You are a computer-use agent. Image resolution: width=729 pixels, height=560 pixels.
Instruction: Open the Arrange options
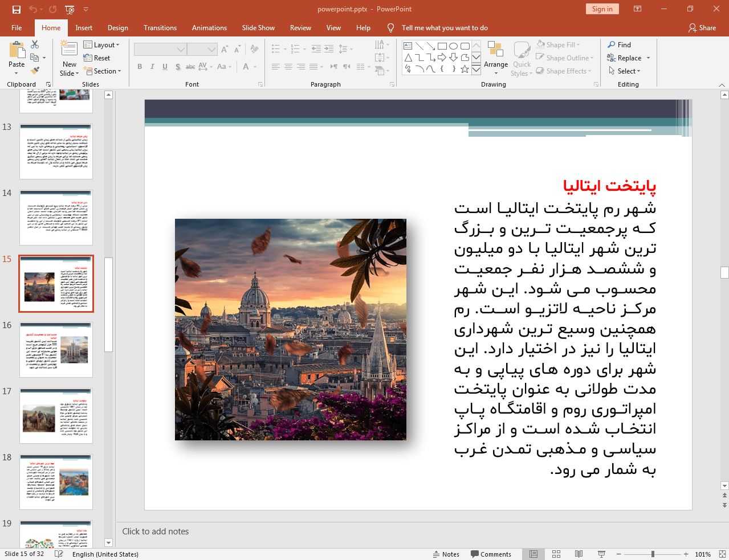pyautogui.click(x=495, y=57)
